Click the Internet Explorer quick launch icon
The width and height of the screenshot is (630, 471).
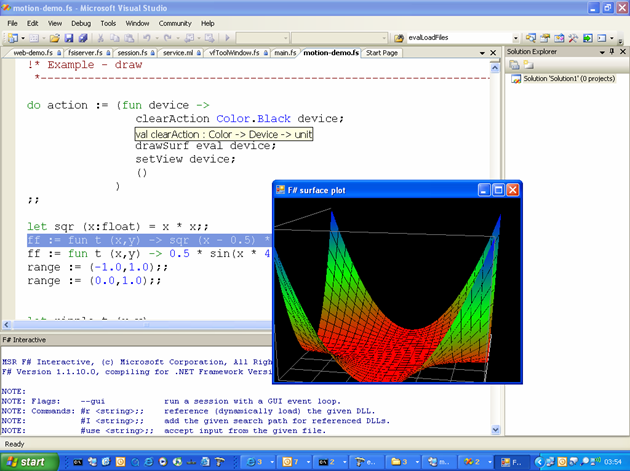pos(149,462)
